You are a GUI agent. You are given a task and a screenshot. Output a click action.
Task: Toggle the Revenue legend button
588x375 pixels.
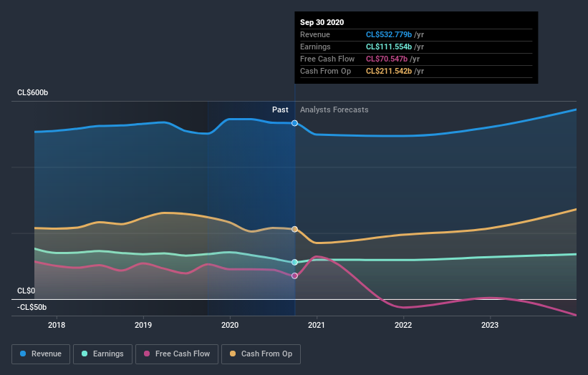point(41,354)
